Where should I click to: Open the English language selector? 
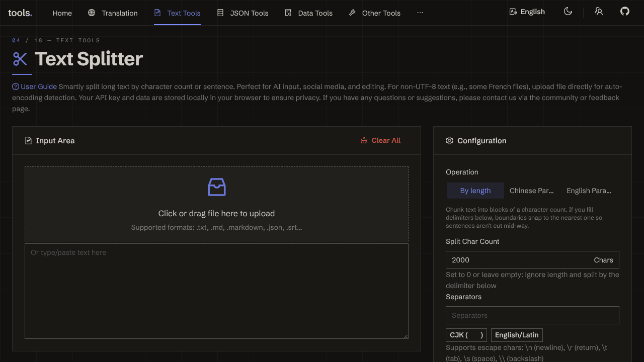(527, 12)
